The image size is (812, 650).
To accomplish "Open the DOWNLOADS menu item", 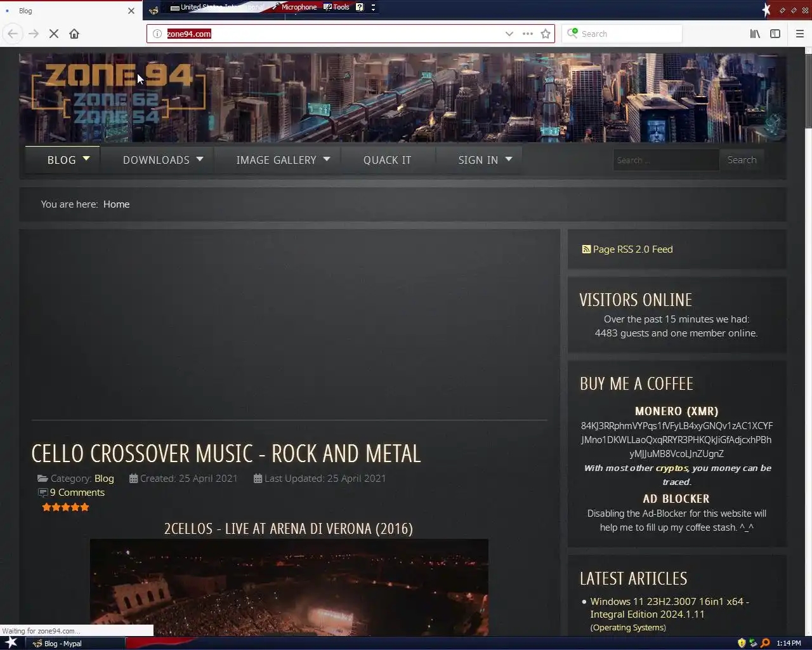I will (156, 160).
